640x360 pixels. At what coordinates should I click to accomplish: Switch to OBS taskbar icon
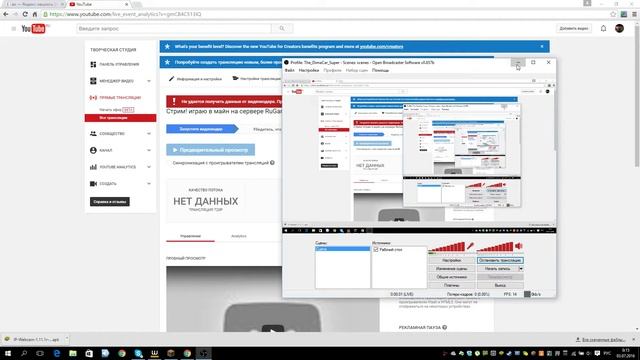(x=204, y=353)
